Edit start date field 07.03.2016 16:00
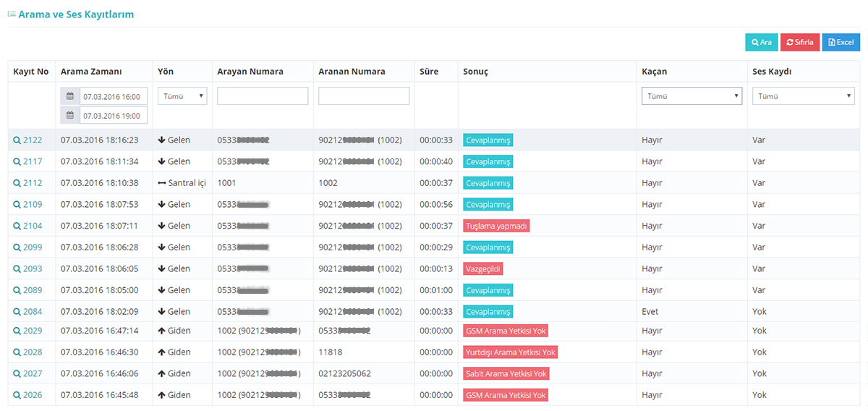The height and width of the screenshot is (411, 868). point(114,96)
